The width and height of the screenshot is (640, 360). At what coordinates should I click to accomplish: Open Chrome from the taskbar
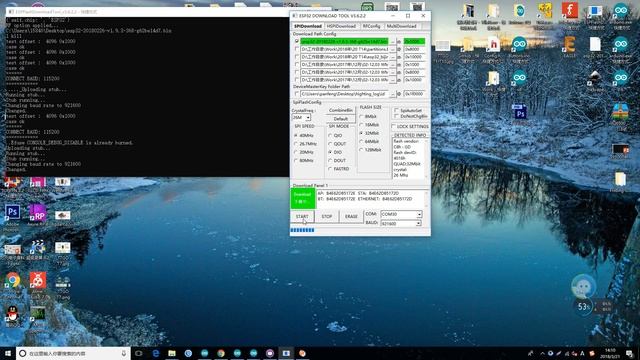(221, 353)
